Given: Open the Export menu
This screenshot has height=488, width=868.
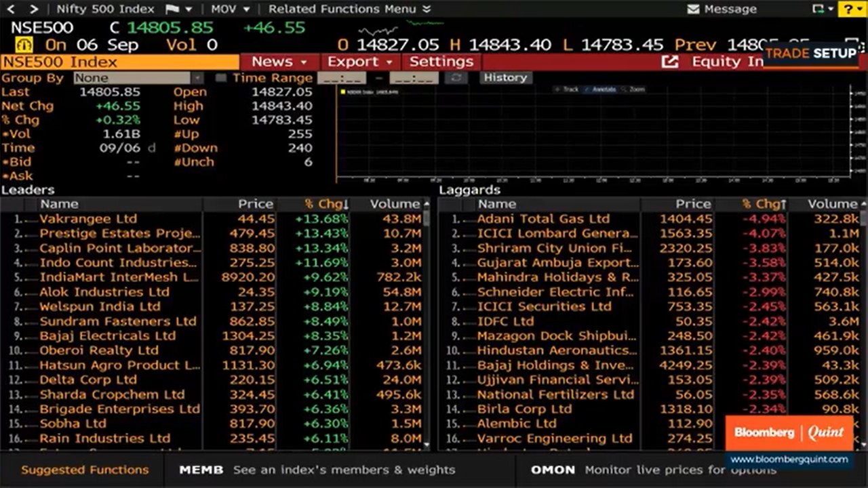Looking at the screenshot, I should coord(359,62).
